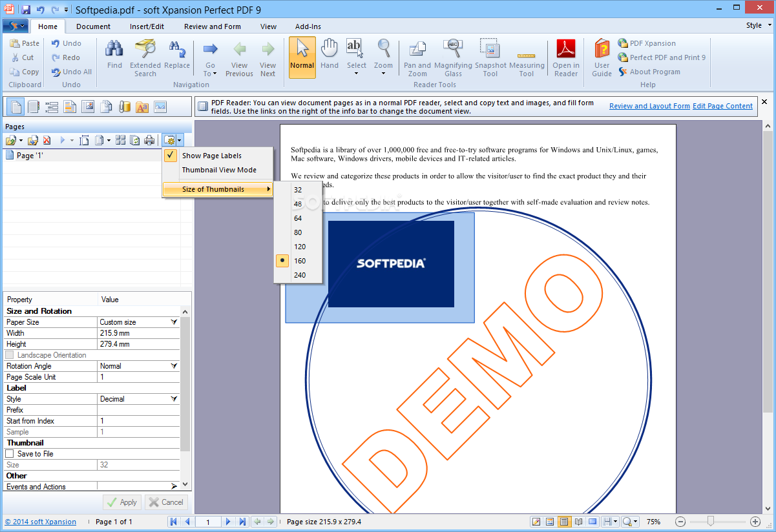The height and width of the screenshot is (532, 776).
Task: Click zoom out minus button
Action: click(680, 522)
